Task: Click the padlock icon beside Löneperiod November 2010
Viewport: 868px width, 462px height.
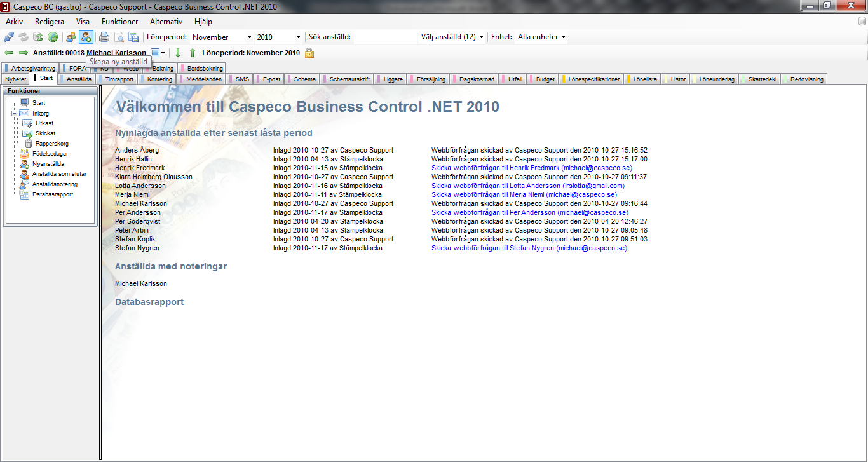Action: 309,53
